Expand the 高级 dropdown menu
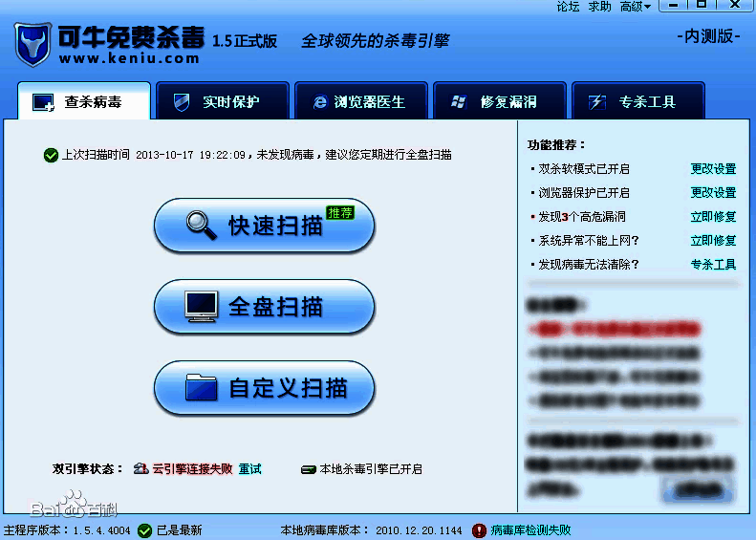Image resolution: width=756 pixels, height=540 pixels. coord(636,7)
